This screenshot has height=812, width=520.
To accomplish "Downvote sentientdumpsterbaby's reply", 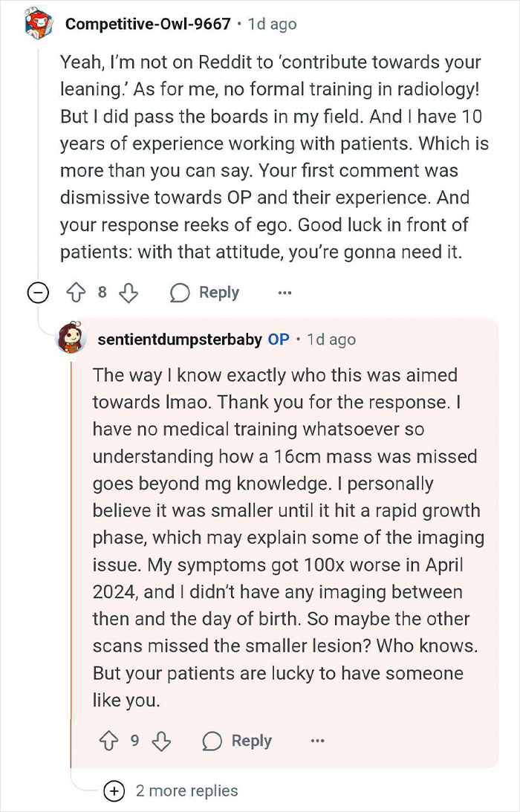I will click(162, 741).
